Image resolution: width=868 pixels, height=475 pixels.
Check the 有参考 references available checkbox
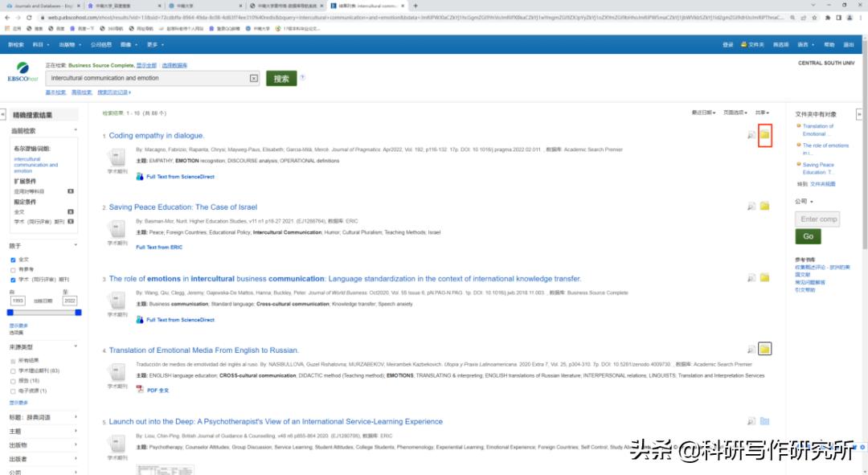[x=13, y=269]
